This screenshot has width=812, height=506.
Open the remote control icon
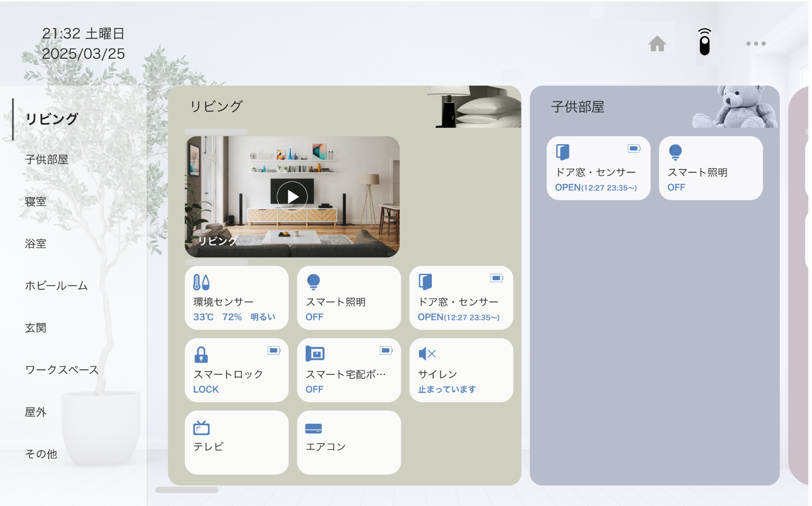(704, 43)
